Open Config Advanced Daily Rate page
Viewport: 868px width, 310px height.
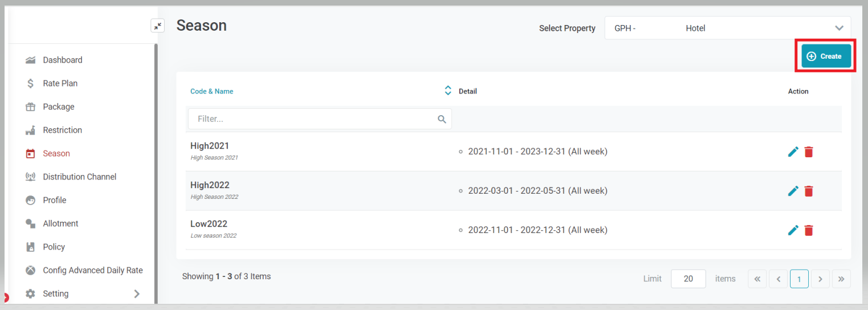(92, 270)
